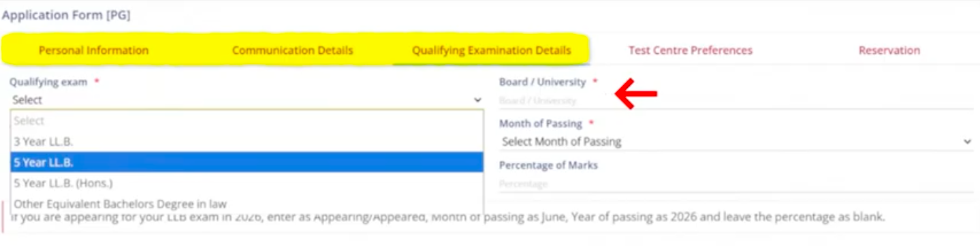Select Other Equivalent Bachelors Degree in law

[247, 204]
